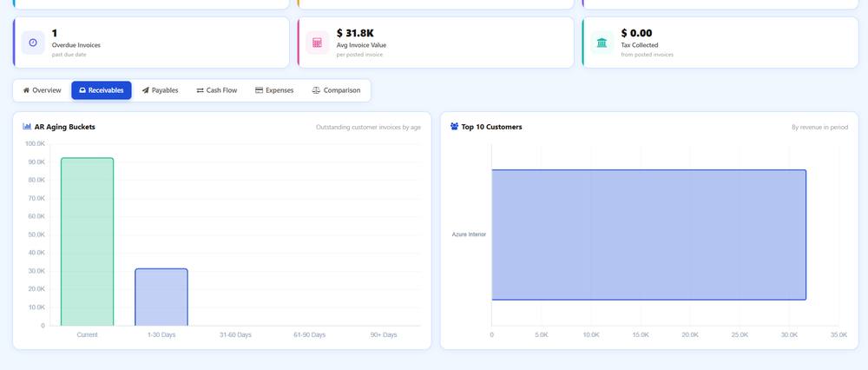Screen dimensions: 868x370
Task: Click the Top 10 Customers title
Action: tap(491, 127)
